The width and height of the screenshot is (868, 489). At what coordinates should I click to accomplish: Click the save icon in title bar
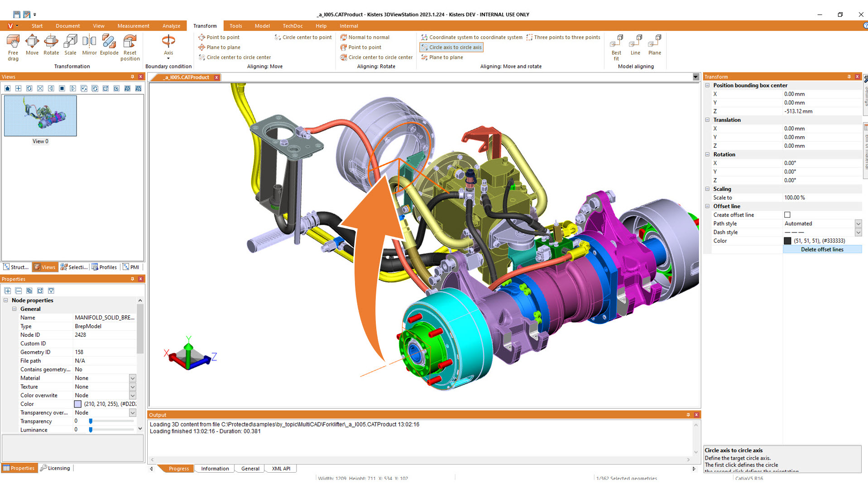17,15
